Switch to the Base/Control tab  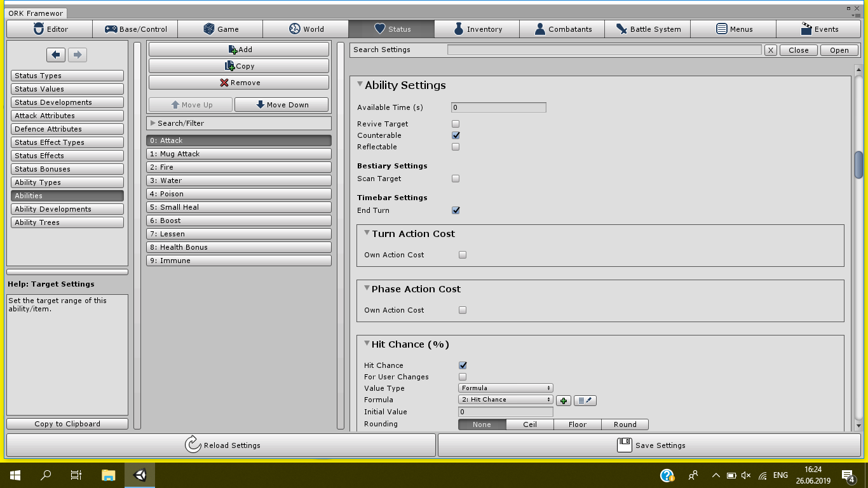click(135, 29)
